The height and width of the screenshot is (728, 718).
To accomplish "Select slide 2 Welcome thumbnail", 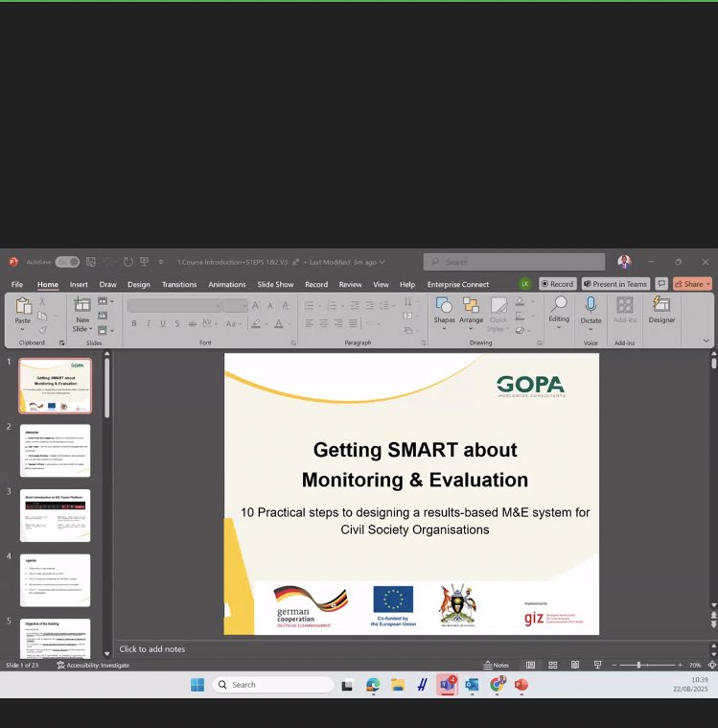I will click(x=56, y=451).
